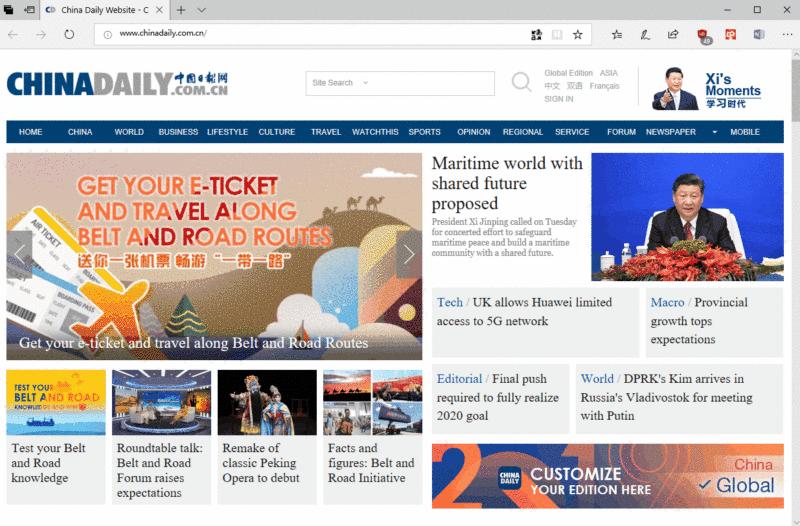
Task: Show previous carousel slide arrow
Action: [x=19, y=254]
